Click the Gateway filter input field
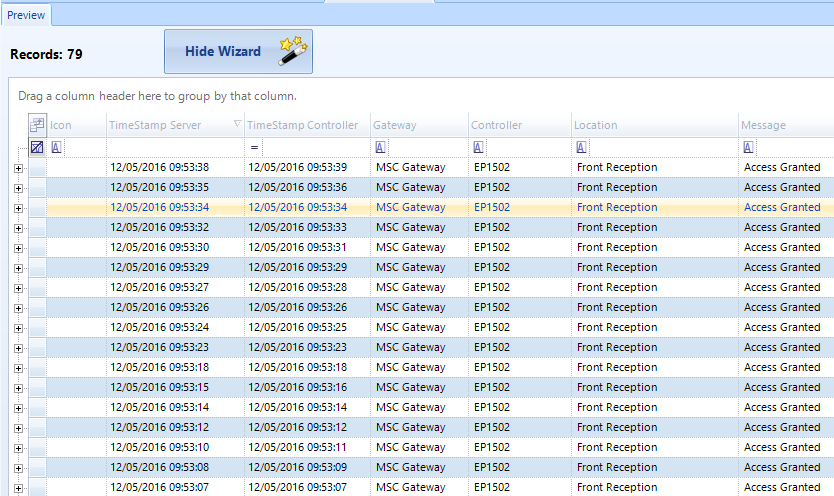 tap(428, 147)
